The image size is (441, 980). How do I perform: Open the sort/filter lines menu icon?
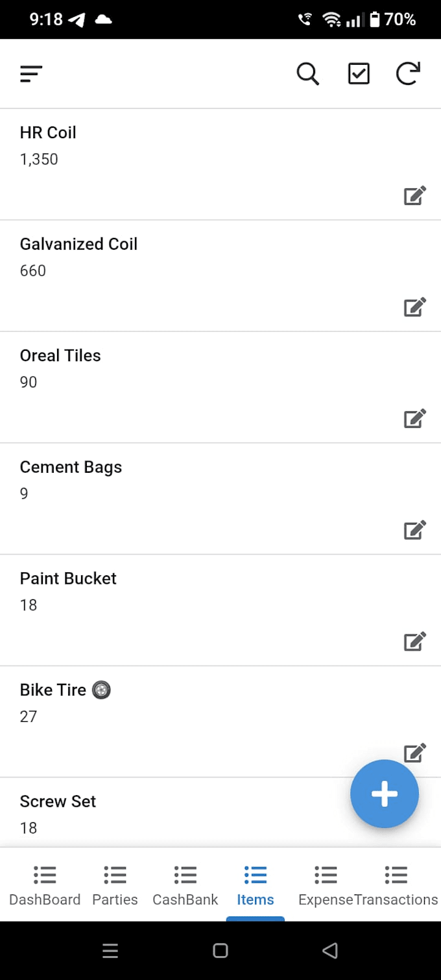tap(31, 74)
